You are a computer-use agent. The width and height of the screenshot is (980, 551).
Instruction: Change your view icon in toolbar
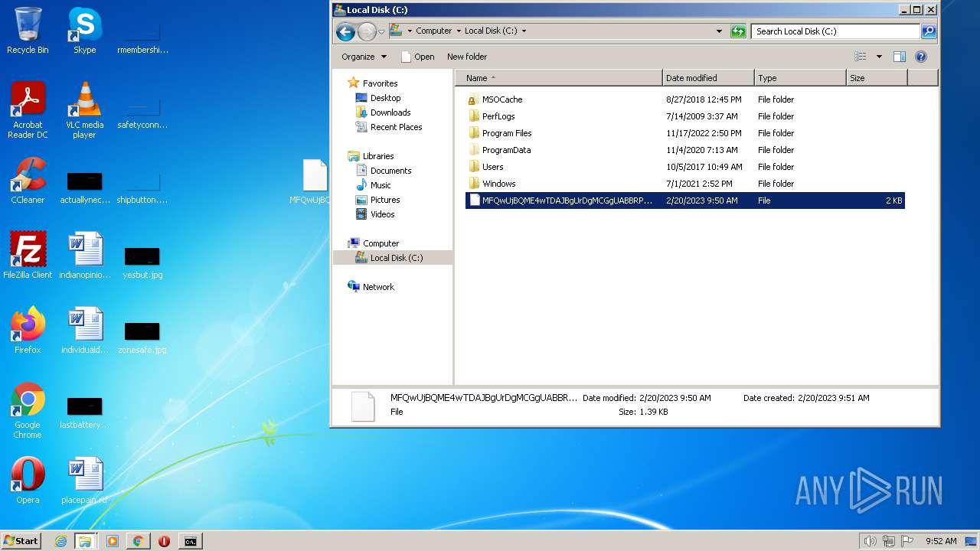click(x=861, y=57)
